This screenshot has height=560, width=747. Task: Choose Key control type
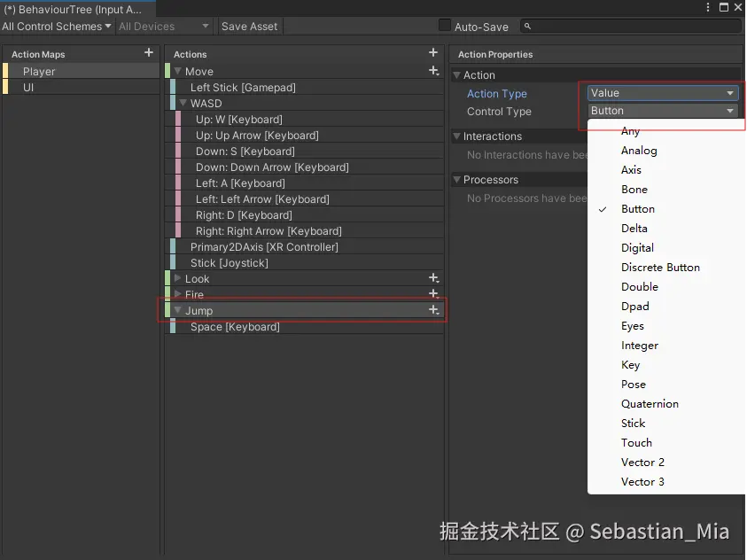pyautogui.click(x=666, y=365)
